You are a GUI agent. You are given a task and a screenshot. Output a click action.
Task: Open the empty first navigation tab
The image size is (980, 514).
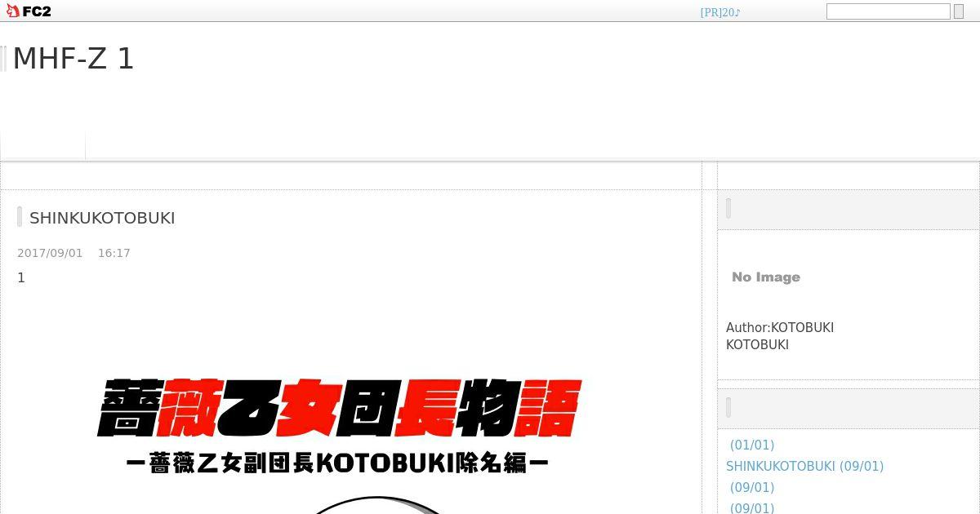[x=43, y=144]
